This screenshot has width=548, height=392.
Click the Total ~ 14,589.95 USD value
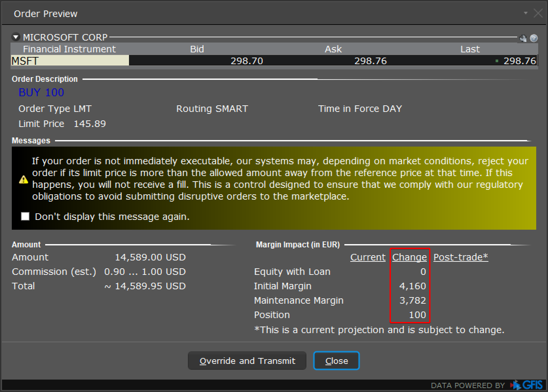pos(145,286)
